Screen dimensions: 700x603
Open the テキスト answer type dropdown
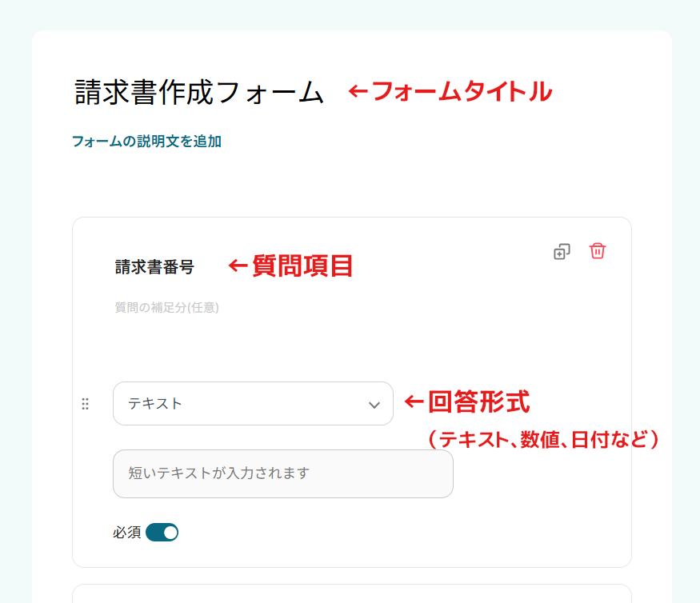coord(253,404)
